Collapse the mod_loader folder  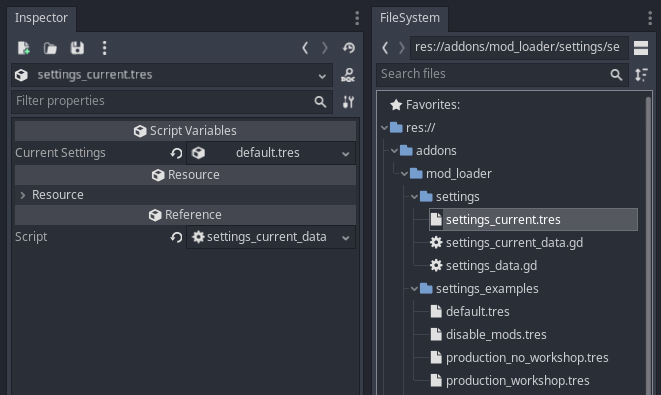(404, 173)
